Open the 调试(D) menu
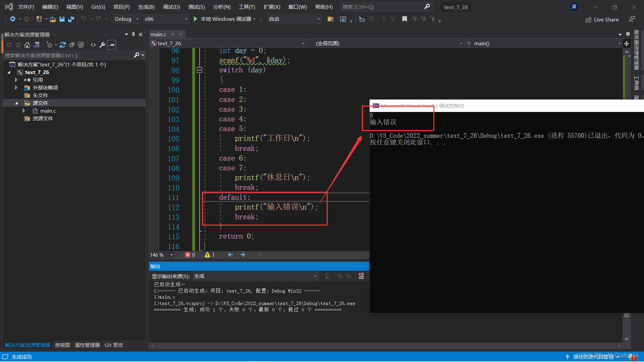 pyautogui.click(x=171, y=7)
